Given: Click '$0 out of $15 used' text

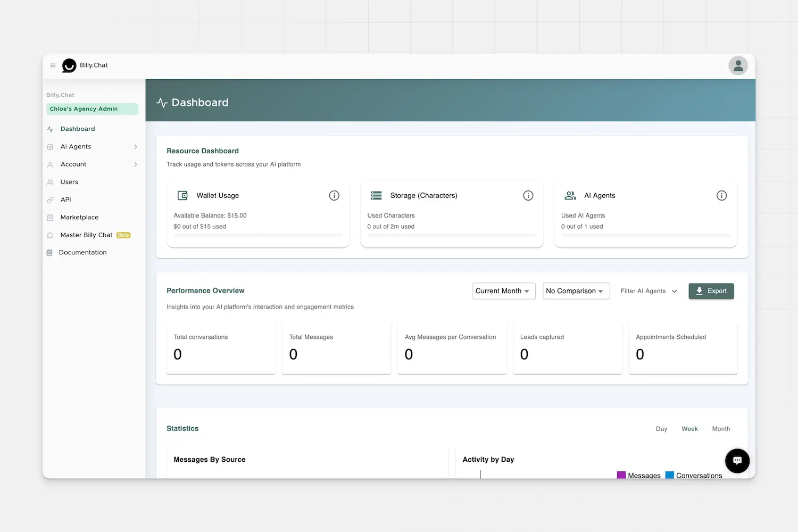Looking at the screenshot, I should tap(200, 227).
